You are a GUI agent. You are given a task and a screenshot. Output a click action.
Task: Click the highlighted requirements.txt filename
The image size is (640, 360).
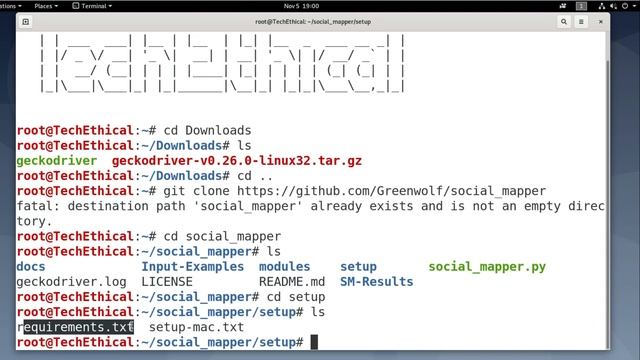(76, 327)
